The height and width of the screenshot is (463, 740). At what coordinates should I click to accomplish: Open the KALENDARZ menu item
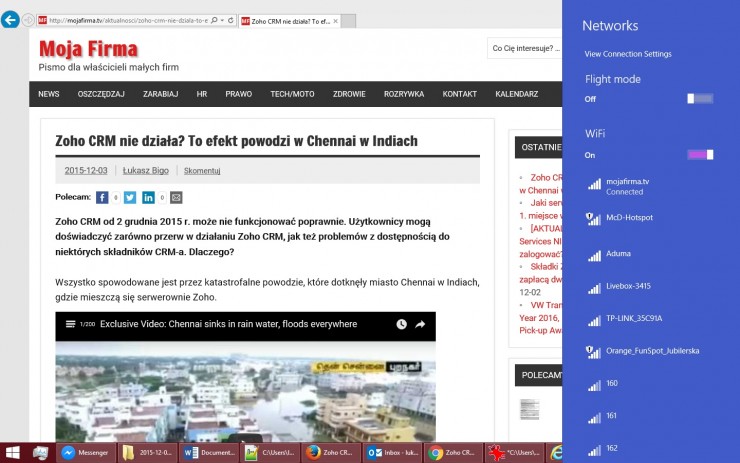(516, 94)
